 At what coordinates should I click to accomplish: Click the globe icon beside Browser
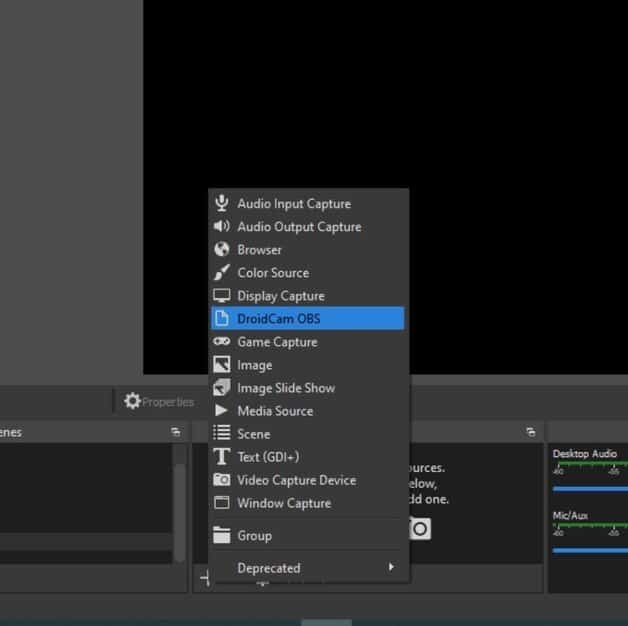[x=221, y=249]
